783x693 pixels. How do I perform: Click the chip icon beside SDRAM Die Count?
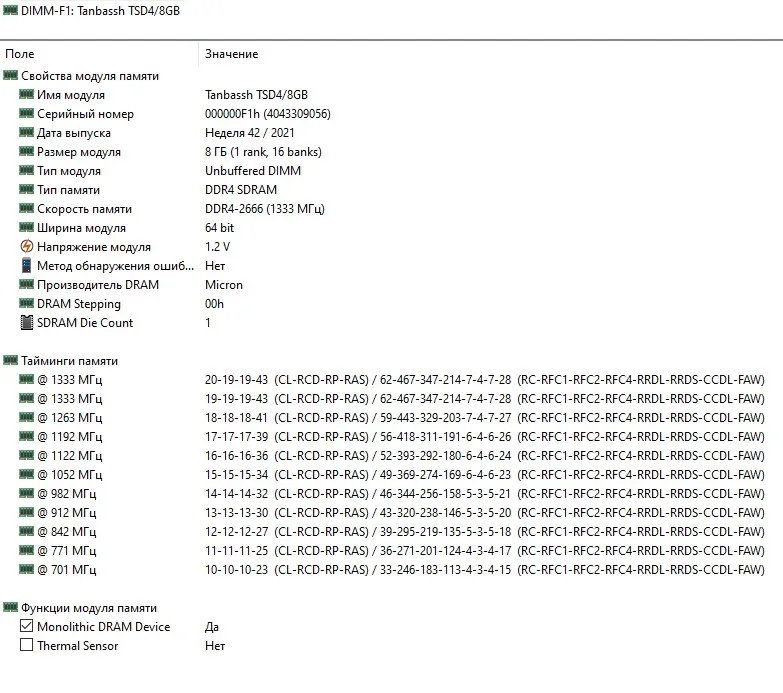coord(26,323)
